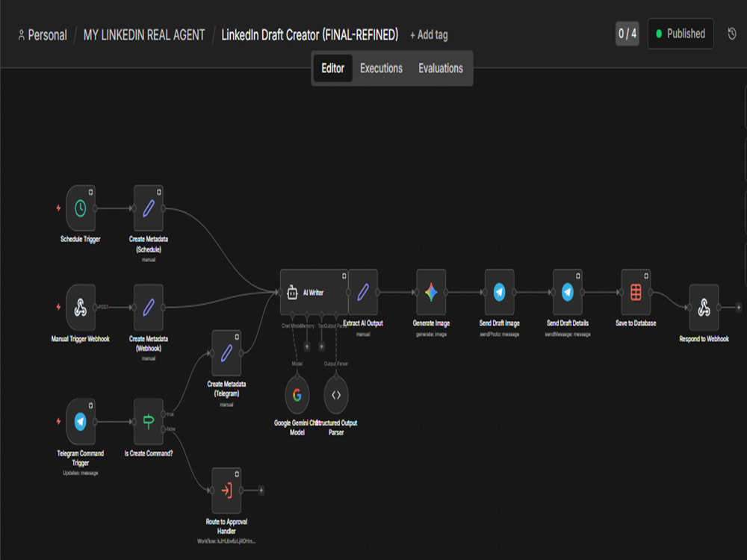Image resolution: width=747 pixels, height=560 pixels.
Task: Select the Generate Image node
Action: pyautogui.click(x=431, y=292)
